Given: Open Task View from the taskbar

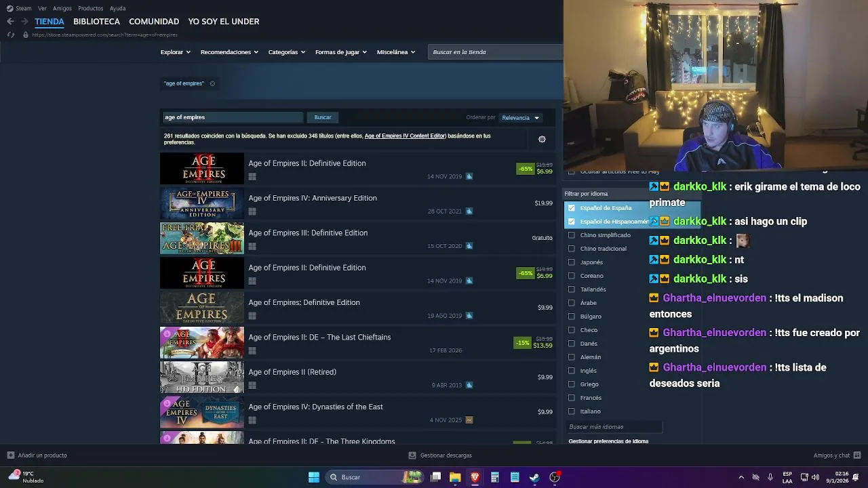Looking at the screenshot, I should pos(436,477).
